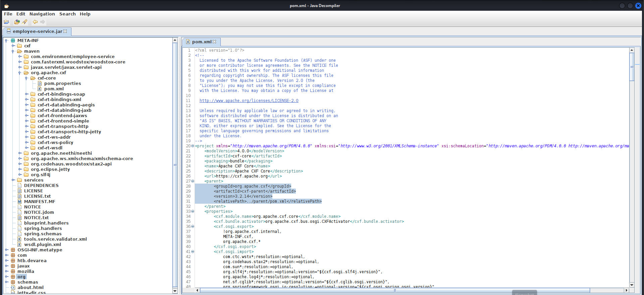Collapse the maven folder node

tap(13, 51)
